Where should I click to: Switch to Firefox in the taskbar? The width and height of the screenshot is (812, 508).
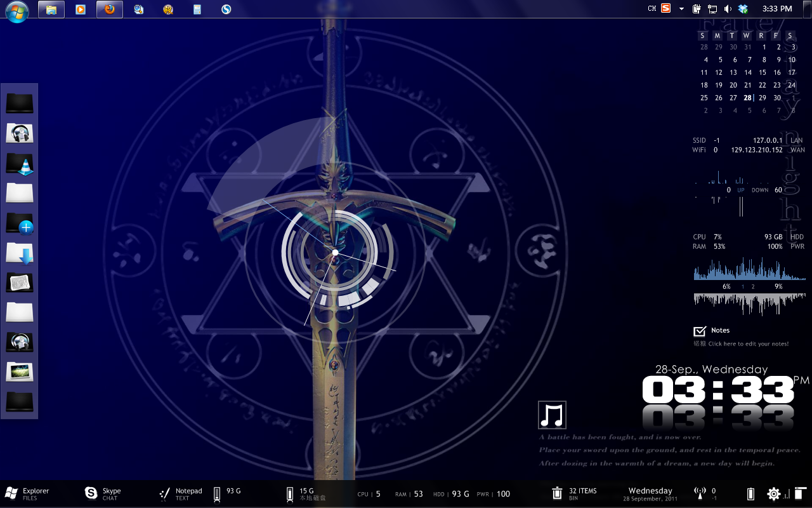point(110,10)
